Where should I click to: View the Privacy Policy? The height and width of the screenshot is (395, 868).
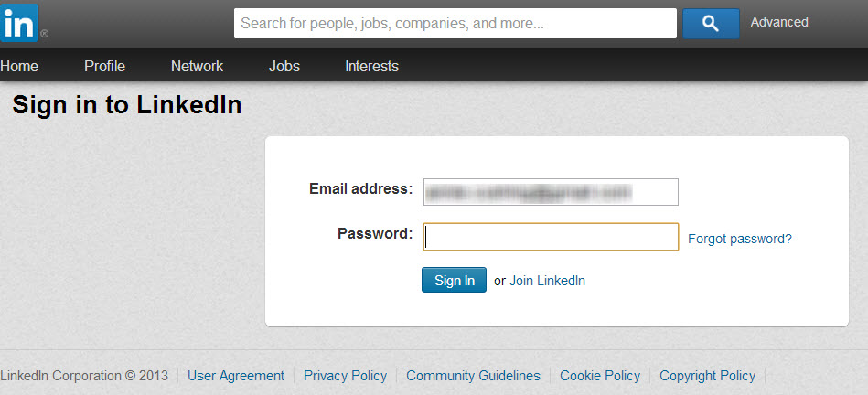click(345, 376)
